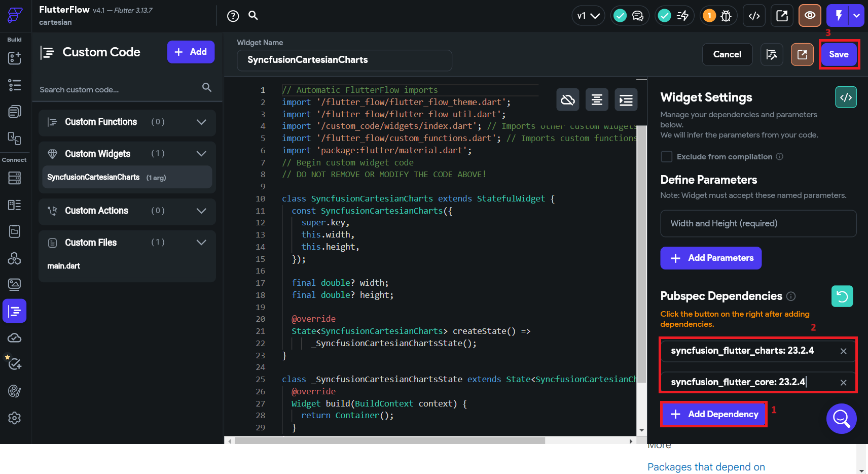
Task: Click the code editor vertical scrollbar
Action: coord(641,254)
